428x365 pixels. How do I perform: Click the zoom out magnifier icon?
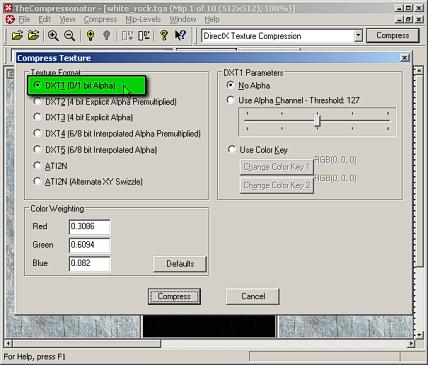[69, 35]
